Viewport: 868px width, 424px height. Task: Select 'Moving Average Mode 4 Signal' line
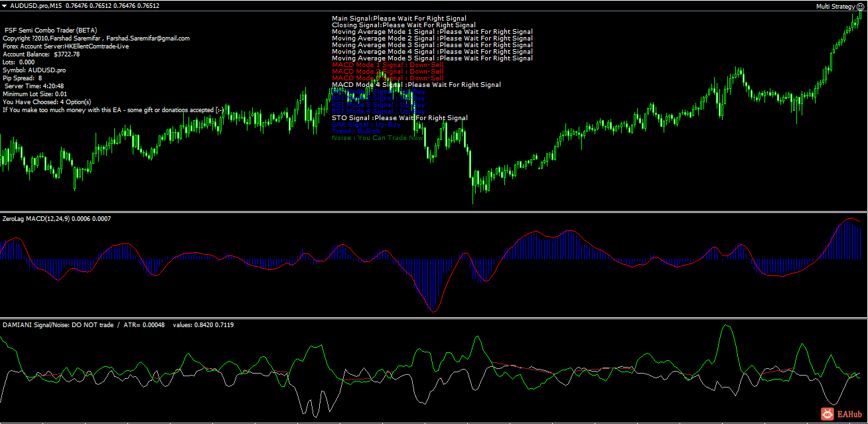[432, 52]
